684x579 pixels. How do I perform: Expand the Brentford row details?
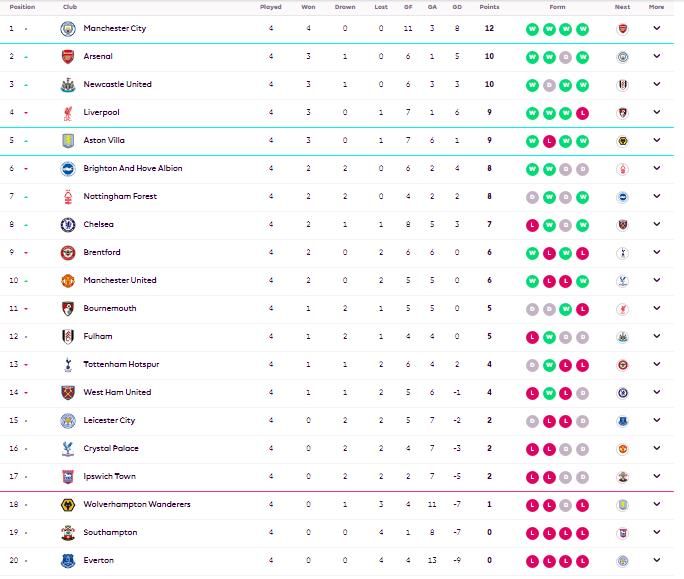[x=657, y=252]
